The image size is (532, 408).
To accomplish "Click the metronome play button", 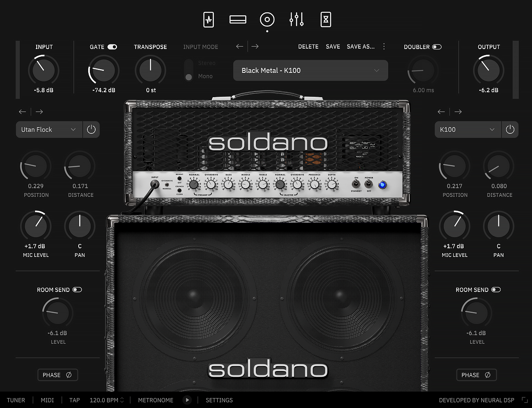I will (x=187, y=400).
